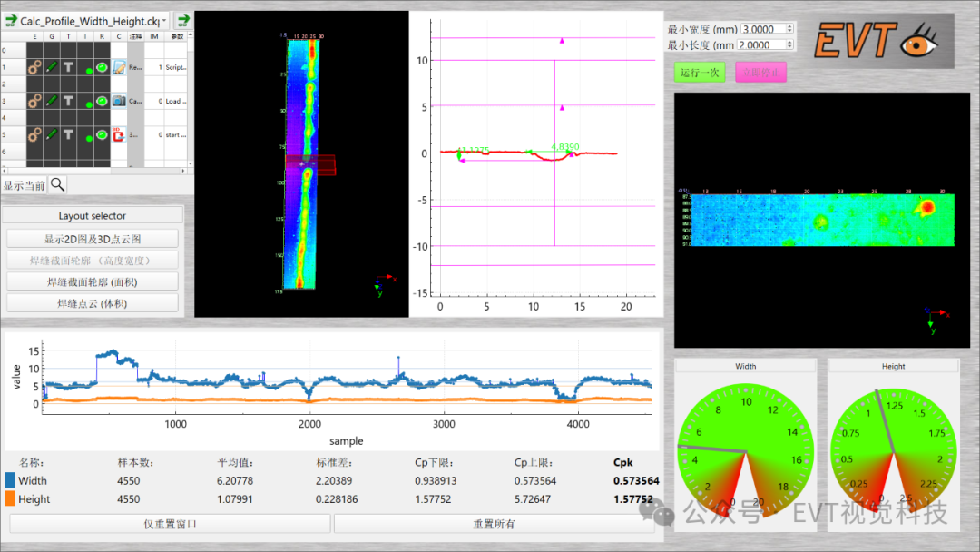Click the Width Cpk value 0.573564
This screenshot has height=552, width=980.
point(635,481)
